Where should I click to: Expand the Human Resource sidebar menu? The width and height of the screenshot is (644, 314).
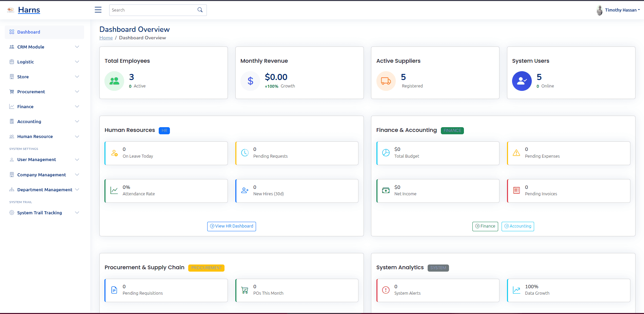click(x=44, y=136)
